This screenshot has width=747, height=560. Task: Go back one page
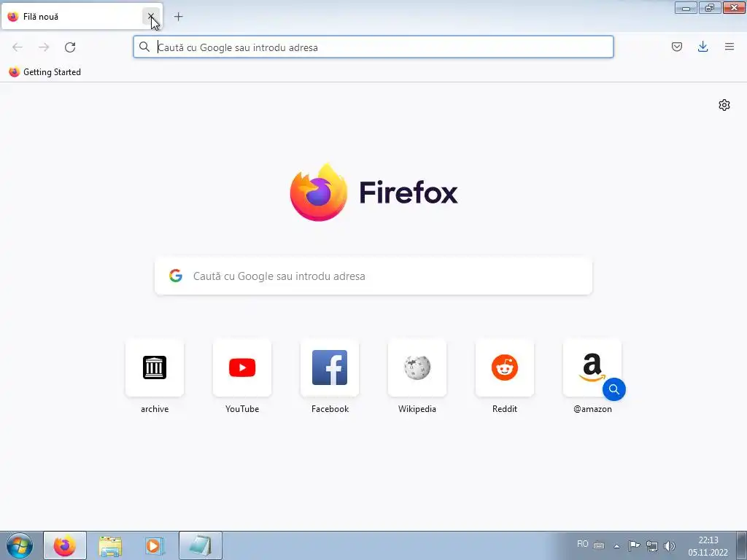[x=18, y=47]
